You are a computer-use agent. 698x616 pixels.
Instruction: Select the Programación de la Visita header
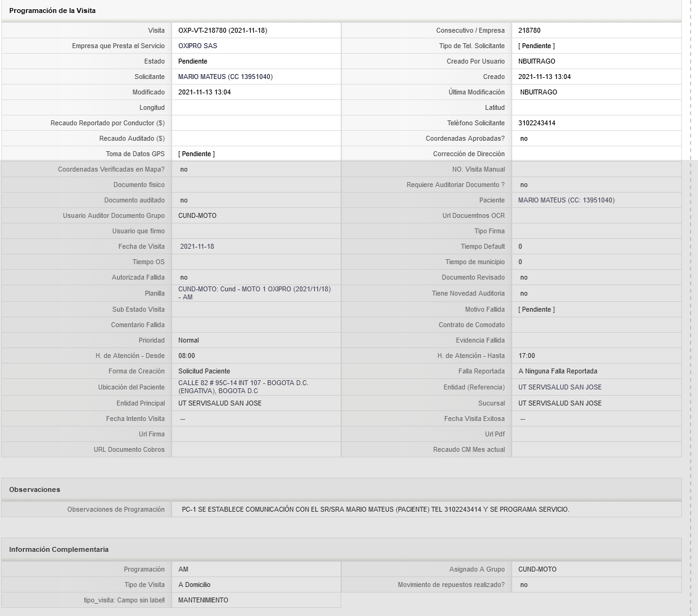52,10
